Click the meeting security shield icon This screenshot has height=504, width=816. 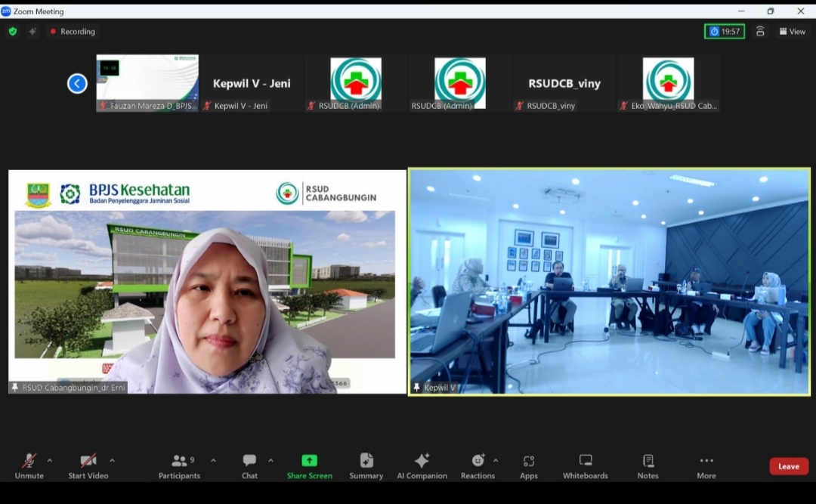pos(12,31)
